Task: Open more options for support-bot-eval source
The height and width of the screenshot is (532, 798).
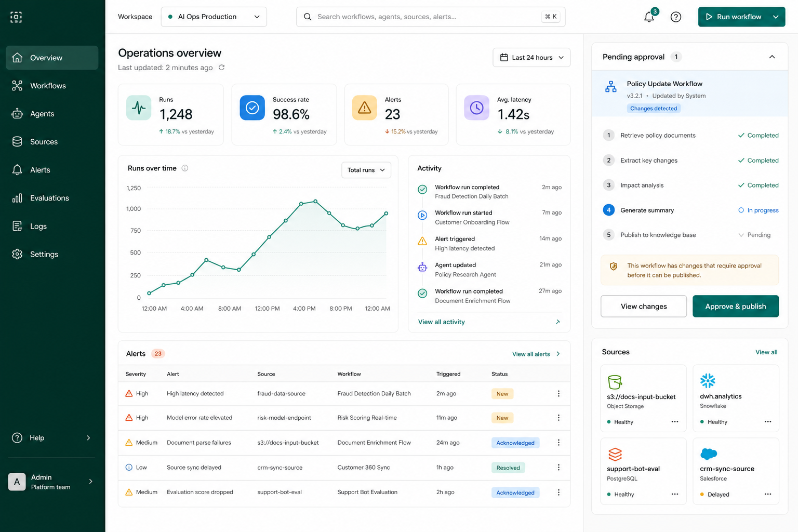Action: (675, 494)
